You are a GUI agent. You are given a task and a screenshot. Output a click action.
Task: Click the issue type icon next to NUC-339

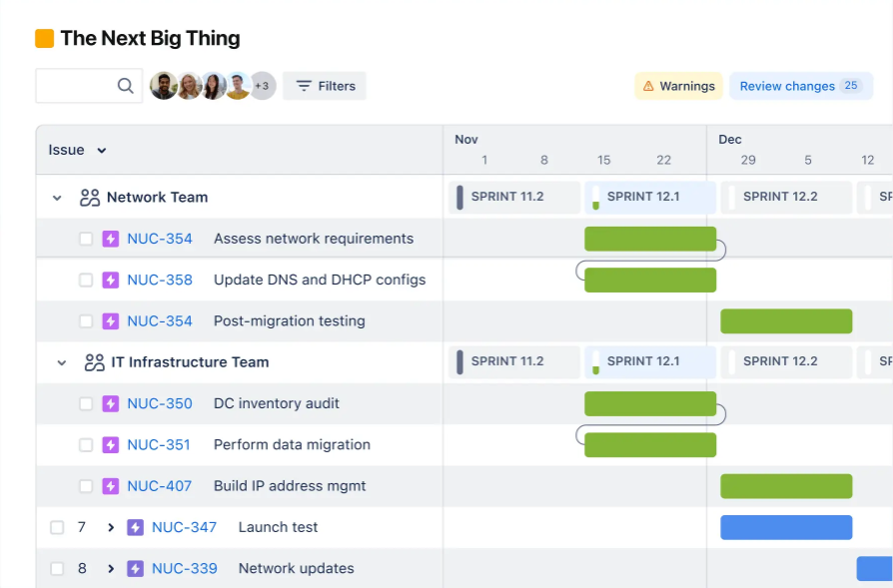click(x=135, y=568)
